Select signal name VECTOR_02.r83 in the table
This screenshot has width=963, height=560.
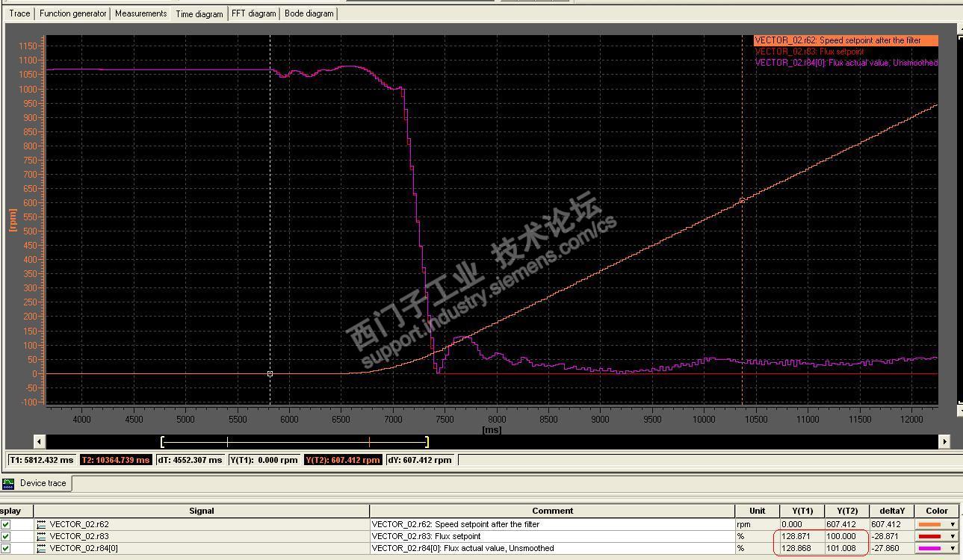click(x=79, y=536)
